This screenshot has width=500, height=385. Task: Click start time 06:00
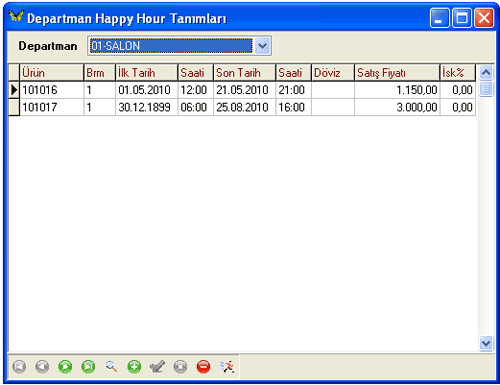click(196, 107)
